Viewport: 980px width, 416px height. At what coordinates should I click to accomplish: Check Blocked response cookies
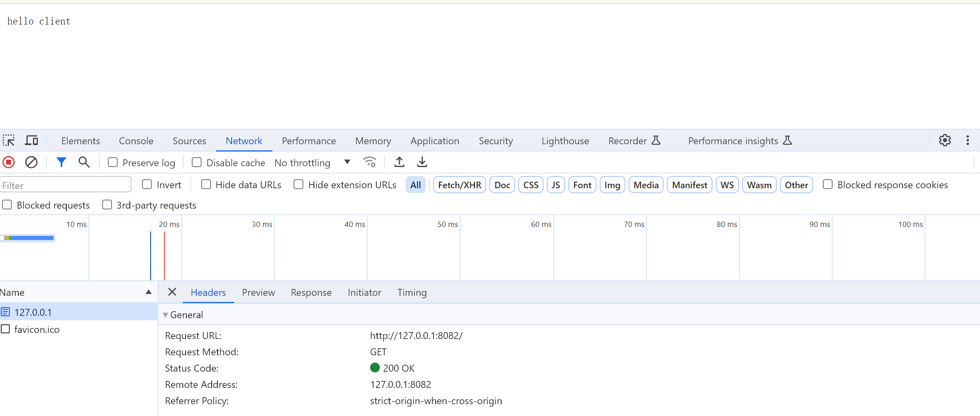pyautogui.click(x=828, y=185)
